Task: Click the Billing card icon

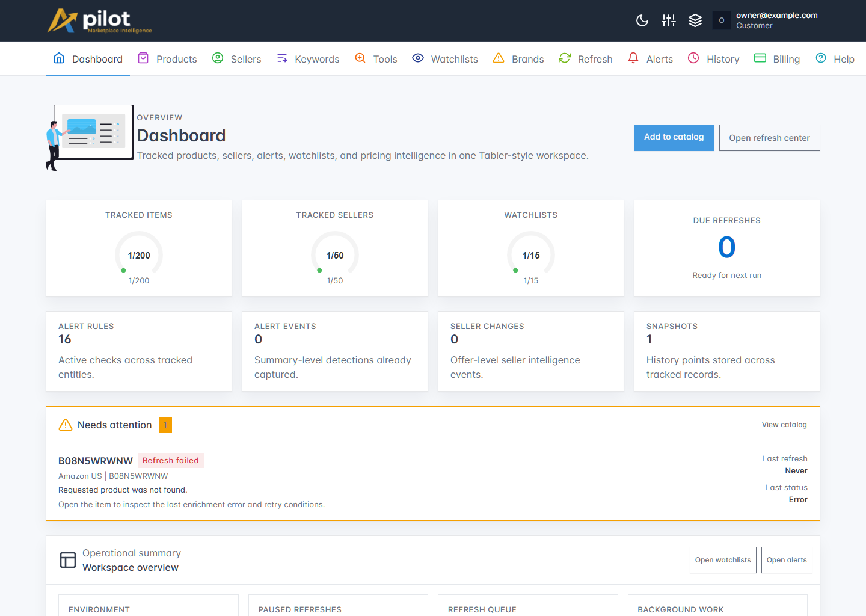Action: coord(760,58)
